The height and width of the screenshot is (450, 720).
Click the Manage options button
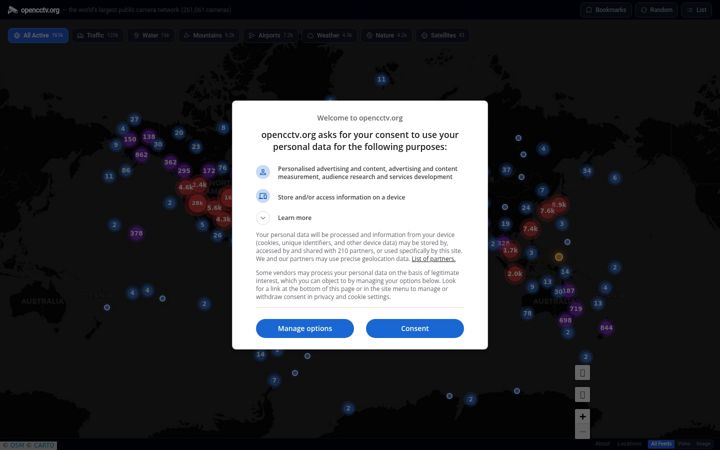305,328
